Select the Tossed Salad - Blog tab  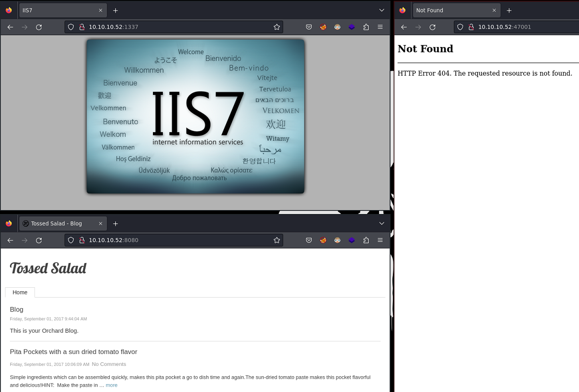56,223
